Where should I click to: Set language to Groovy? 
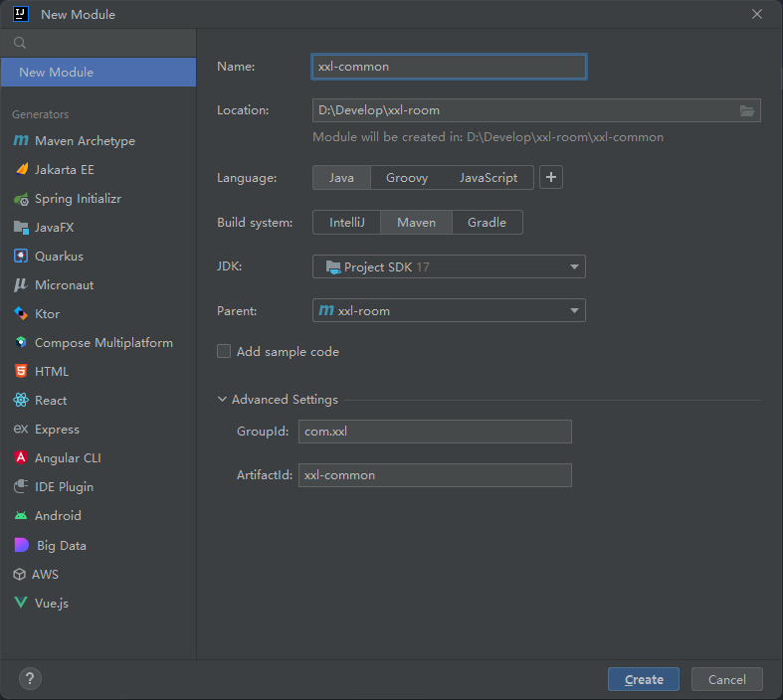pyautogui.click(x=407, y=178)
